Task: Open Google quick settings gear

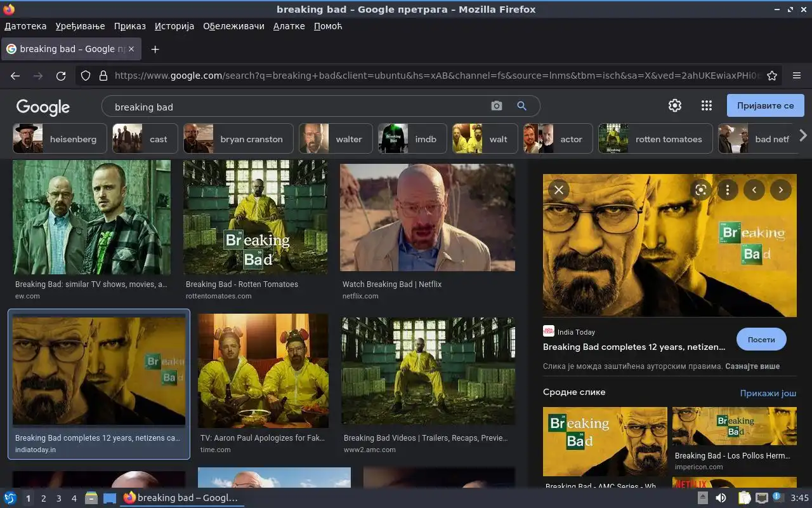Action: point(675,105)
